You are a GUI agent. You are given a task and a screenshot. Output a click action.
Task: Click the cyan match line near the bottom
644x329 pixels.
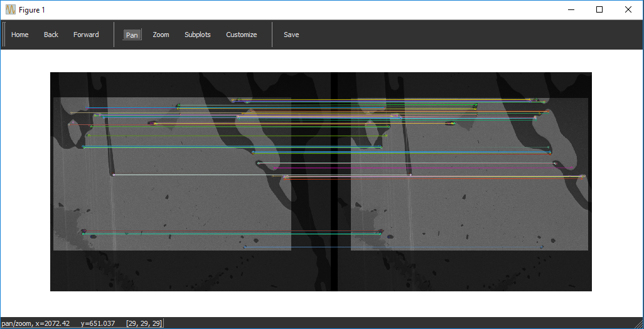(x=232, y=234)
